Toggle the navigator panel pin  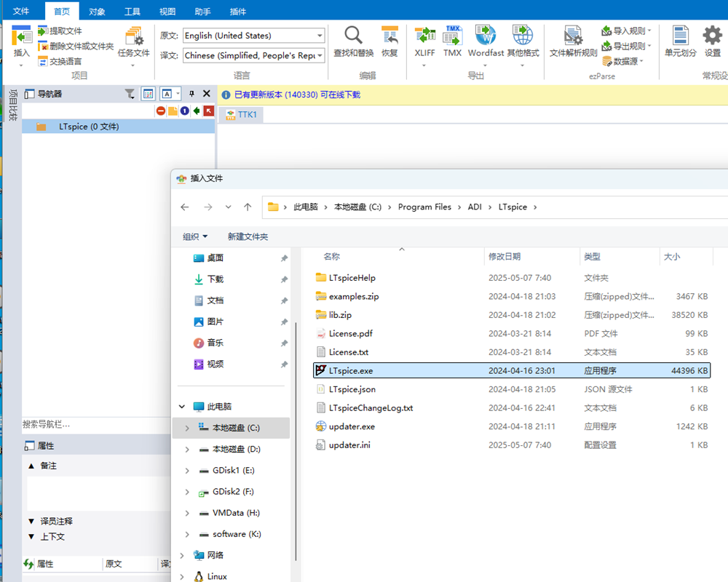point(191,95)
